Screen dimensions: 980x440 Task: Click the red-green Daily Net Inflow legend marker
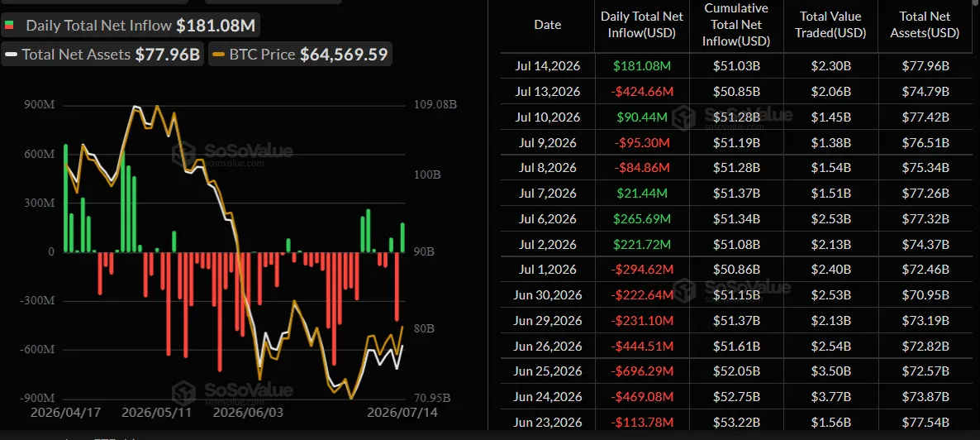8,26
